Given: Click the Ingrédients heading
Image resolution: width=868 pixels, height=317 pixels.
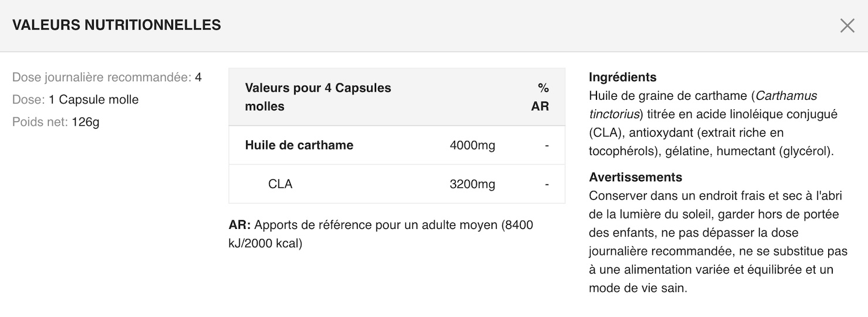Looking at the screenshot, I should 622,77.
